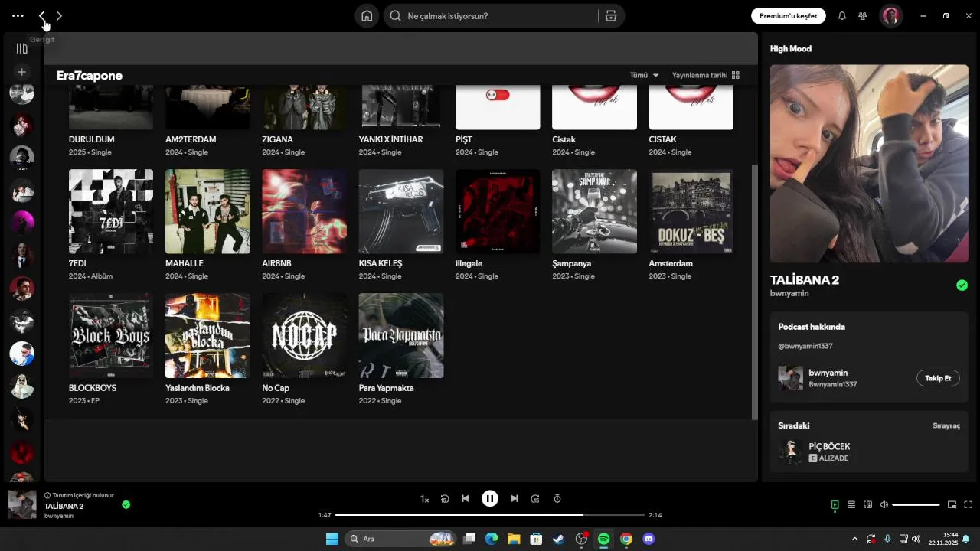The image size is (980, 551).
Task: Open Windows Start menu
Action: pos(332,539)
